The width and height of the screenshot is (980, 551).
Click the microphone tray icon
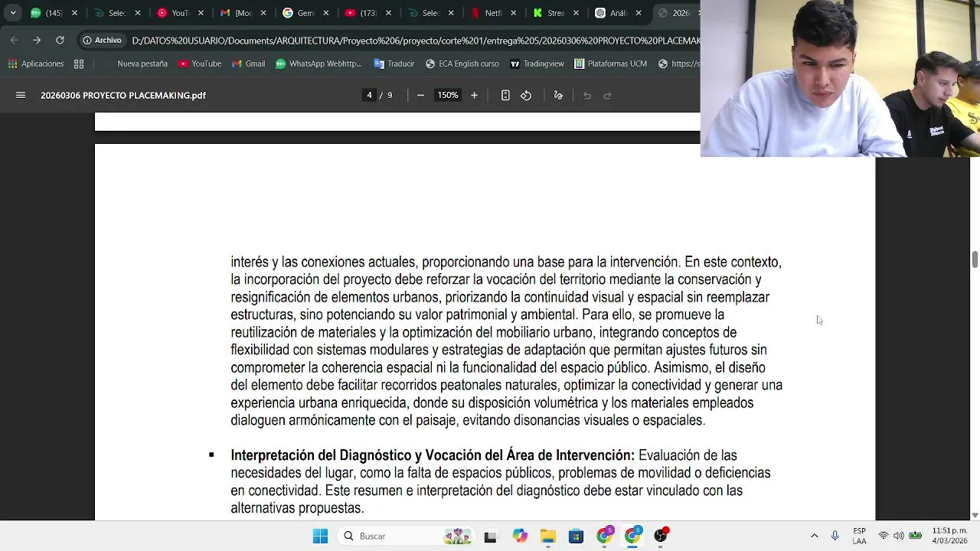pyautogui.click(x=835, y=536)
